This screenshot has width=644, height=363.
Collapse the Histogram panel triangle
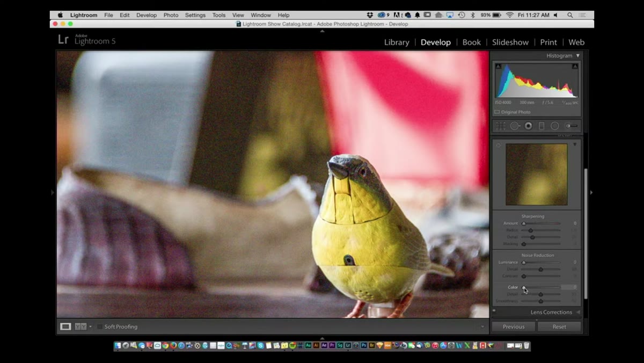(578, 55)
